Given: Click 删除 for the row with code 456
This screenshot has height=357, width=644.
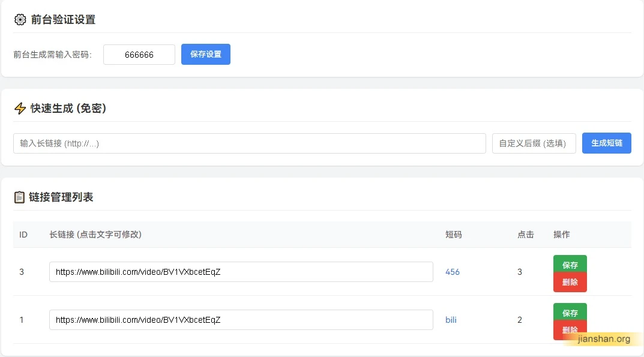Looking at the screenshot, I should pos(570,282).
